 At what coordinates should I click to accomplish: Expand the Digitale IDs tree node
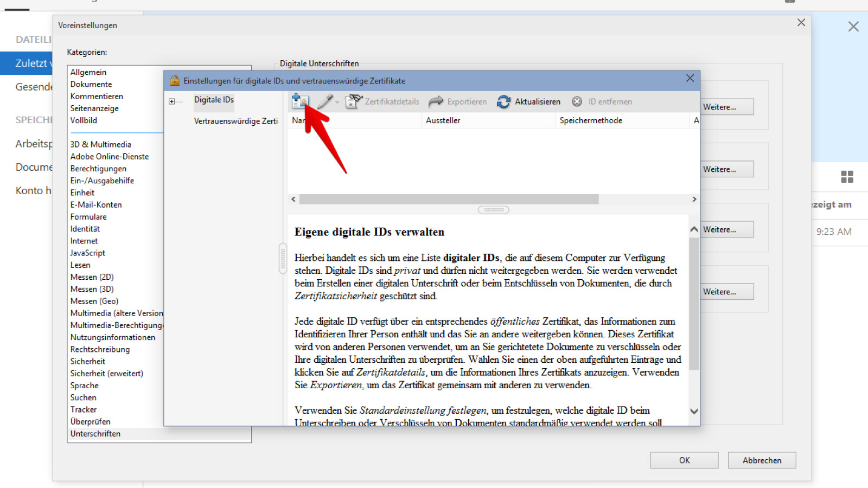[173, 101]
